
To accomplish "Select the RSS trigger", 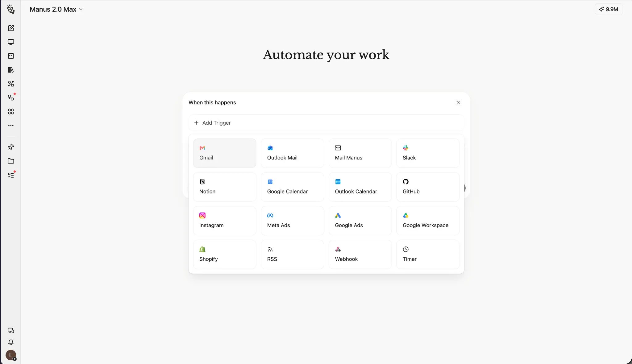I will coord(292,254).
